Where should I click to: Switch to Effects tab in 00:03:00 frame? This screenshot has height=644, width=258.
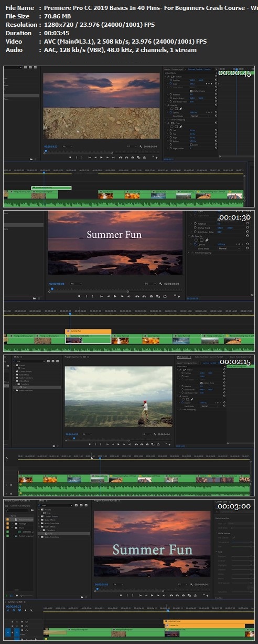(x=42, y=501)
